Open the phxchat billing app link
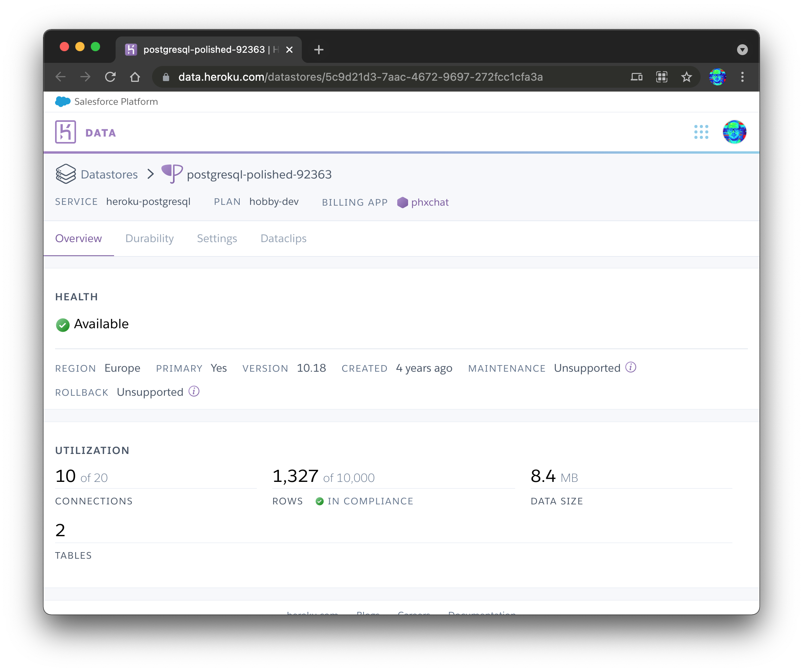Screen dimensions: 803x672 coord(430,202)
